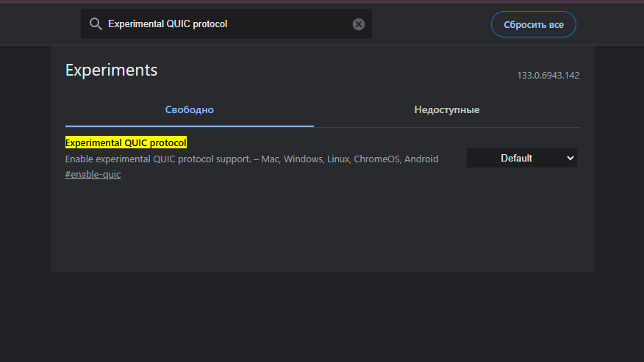
Task: Open the Default dropdown for QUIC protocol
Action: [522, 158]
